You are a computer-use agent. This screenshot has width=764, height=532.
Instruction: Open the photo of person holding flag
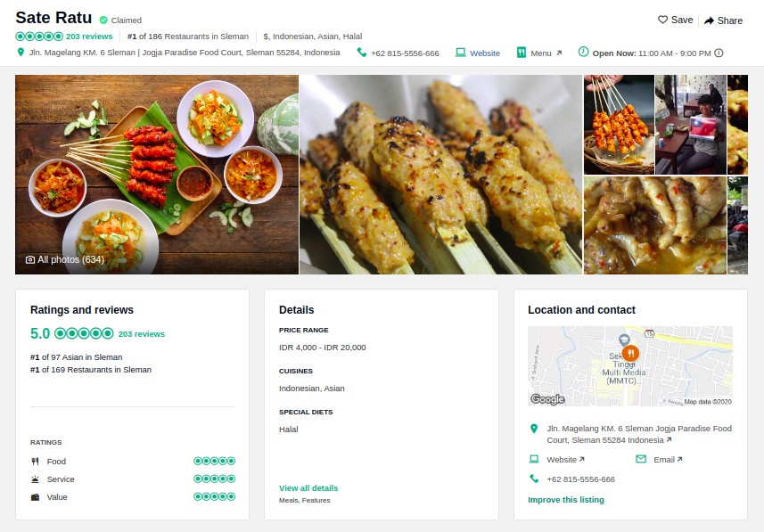tap(690, 125)
